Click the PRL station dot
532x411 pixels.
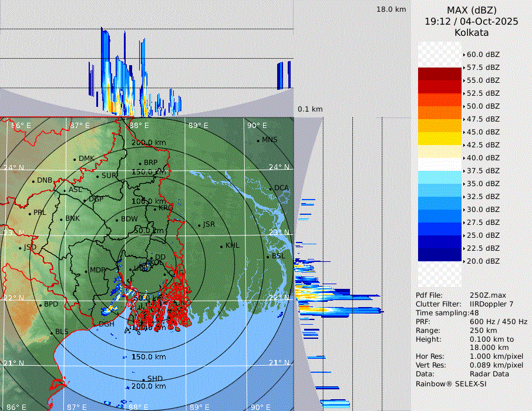[x=29, y=213]
